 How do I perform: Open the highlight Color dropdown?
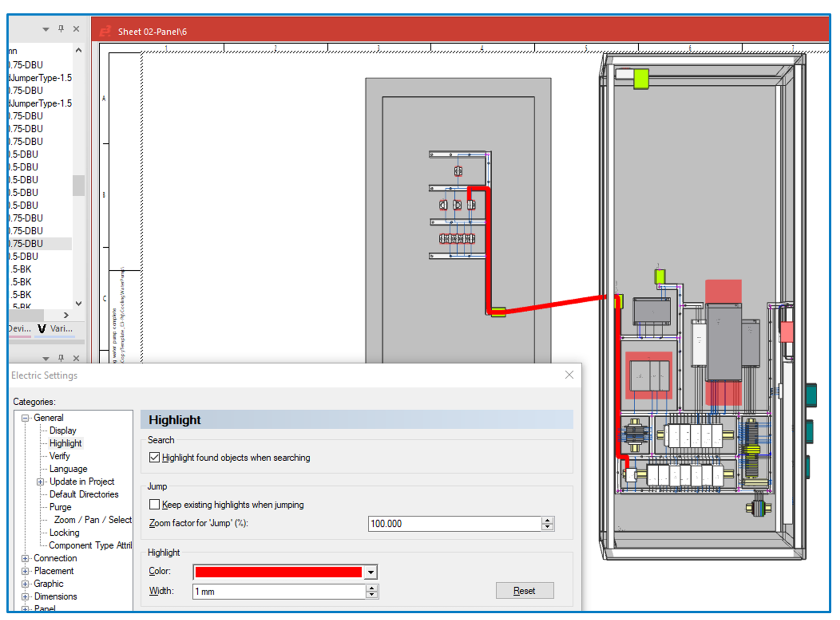[371, 572]
